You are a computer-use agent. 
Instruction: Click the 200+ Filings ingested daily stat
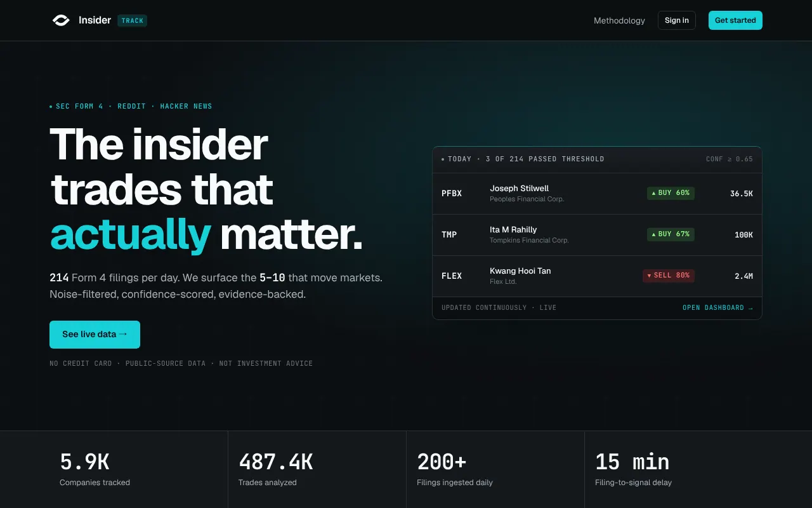(455, 469)
